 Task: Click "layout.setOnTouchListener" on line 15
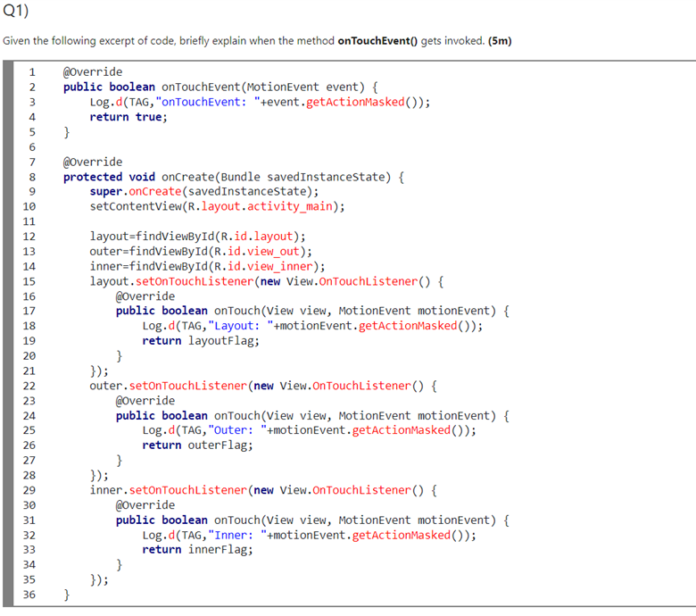point(171,281)
